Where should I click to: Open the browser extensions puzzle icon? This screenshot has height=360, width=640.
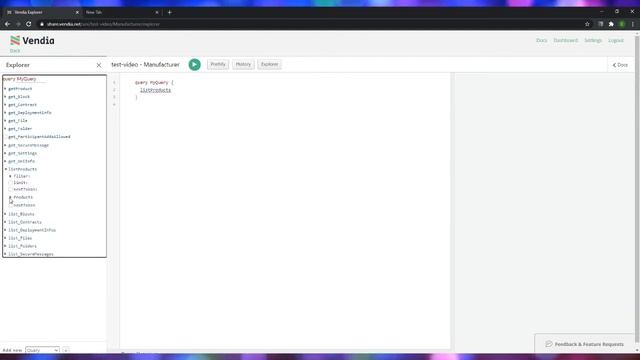coord(611,24)
